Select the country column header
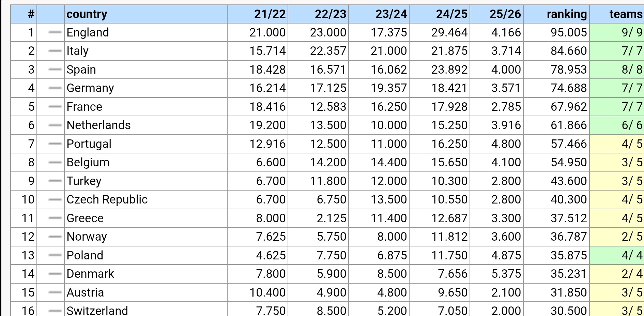Screen dimensions: 644x316 click(x=87, y=14)
